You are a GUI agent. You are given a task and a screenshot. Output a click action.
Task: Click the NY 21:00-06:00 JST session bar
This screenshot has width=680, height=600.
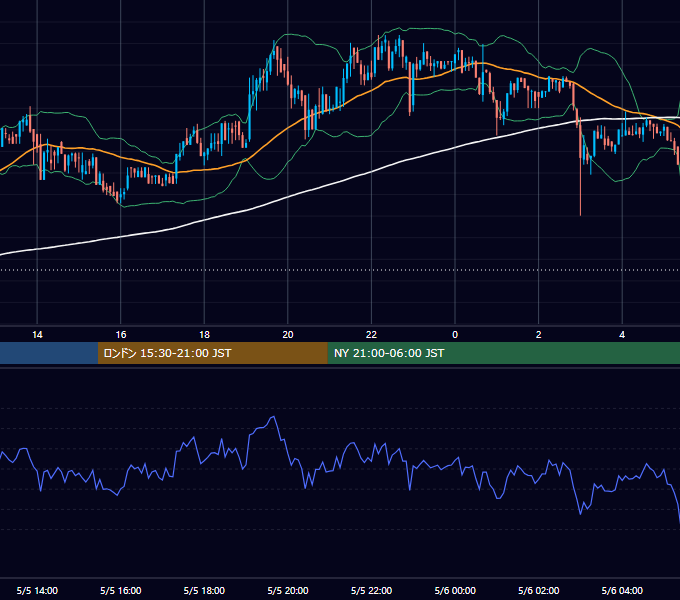503,353
